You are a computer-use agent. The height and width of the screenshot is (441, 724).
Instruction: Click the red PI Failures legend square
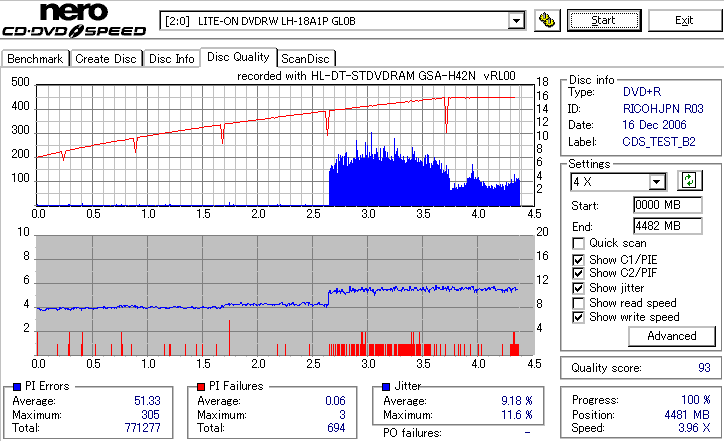(201, 387)
